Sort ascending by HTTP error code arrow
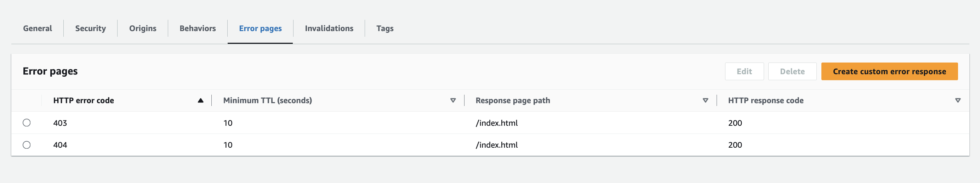Image resolution: width=980 pixels, height=183 pixels. [200, 101]
